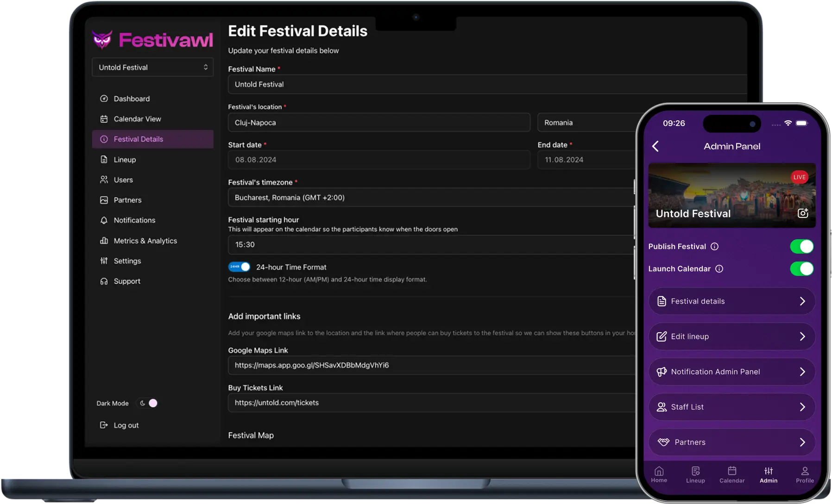Turn off the Publish Festival toggle
The image size is (832, 504).
tap(802, 247)
